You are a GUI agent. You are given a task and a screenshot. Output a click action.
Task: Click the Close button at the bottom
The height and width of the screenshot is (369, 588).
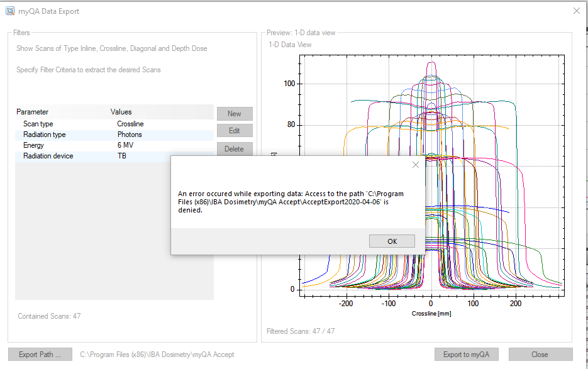[540, 355]
